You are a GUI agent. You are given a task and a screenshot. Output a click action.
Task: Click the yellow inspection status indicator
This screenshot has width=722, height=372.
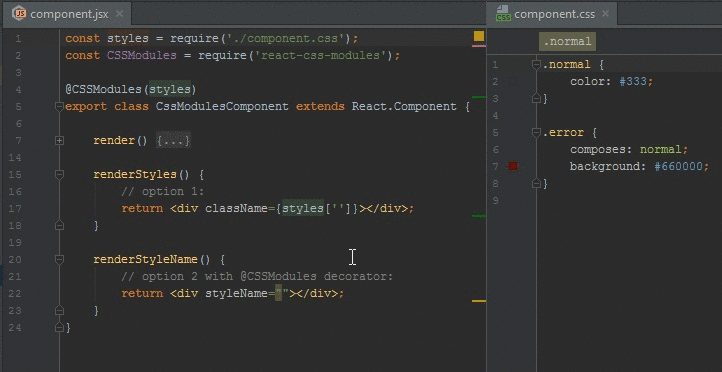click(479, 36)
